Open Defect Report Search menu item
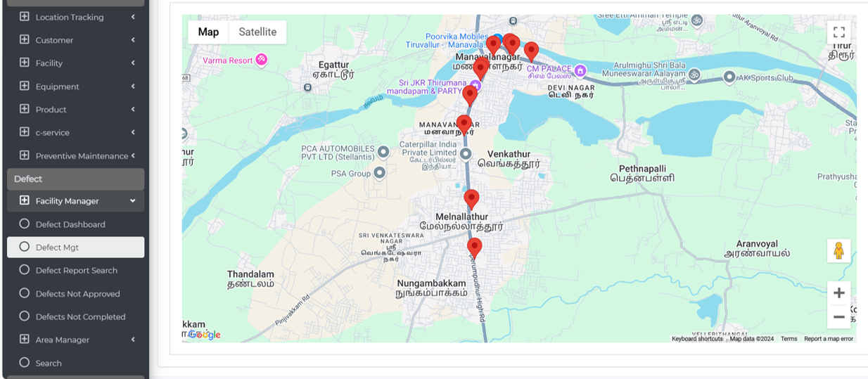The image size is (868, 379). pyautogui.click(x=75, y=270)
